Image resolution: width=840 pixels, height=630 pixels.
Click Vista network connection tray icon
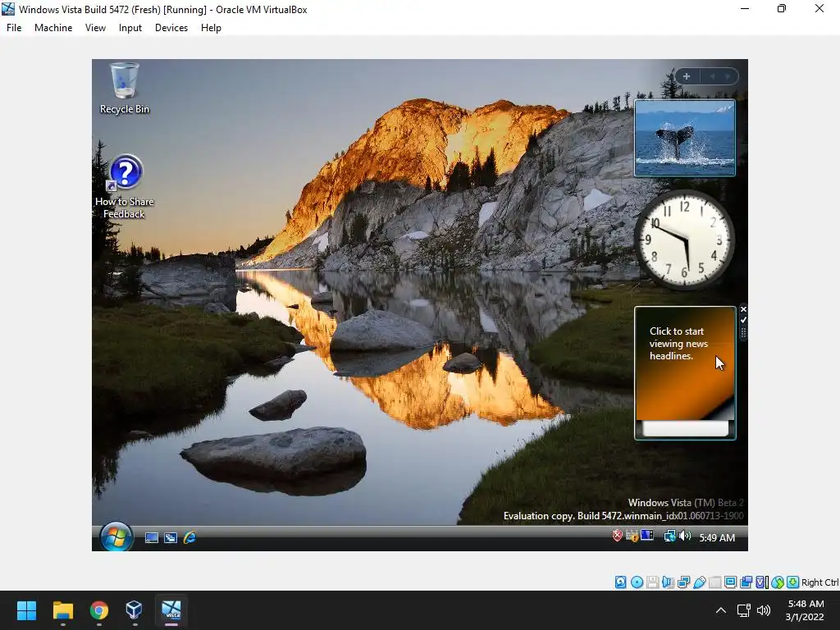click(669, 536)
